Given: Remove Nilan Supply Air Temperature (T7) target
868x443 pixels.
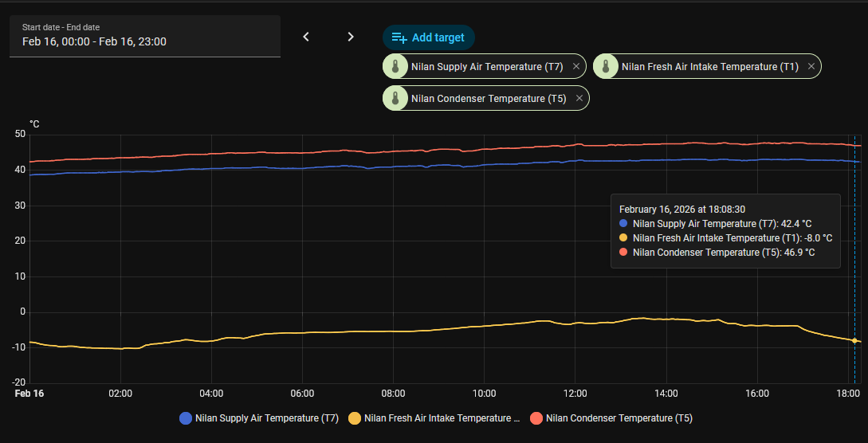Looking at the screenshot, I should [576, 67].
